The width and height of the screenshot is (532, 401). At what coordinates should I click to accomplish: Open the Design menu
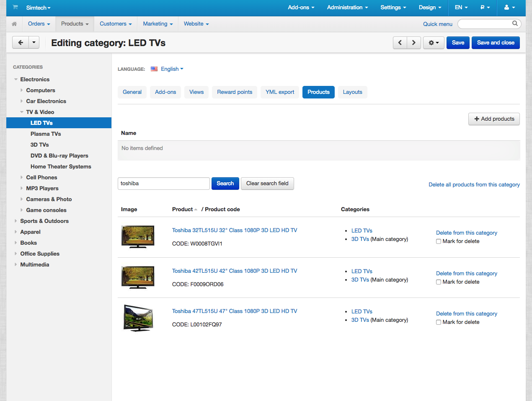point(430,8)
